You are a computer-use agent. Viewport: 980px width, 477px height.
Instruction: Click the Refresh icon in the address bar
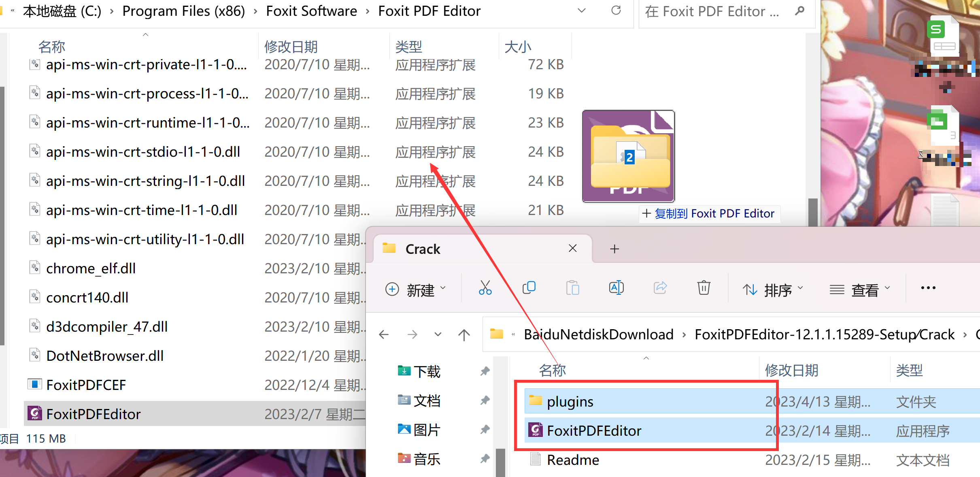pyautogui.click(x=616, y=11)
